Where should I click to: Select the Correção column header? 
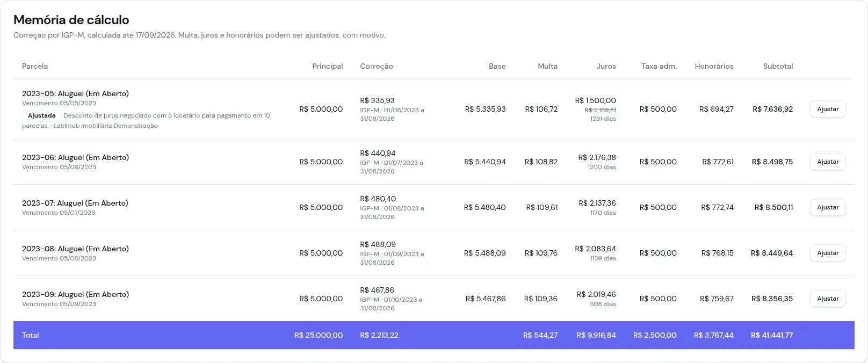point(377,66)
